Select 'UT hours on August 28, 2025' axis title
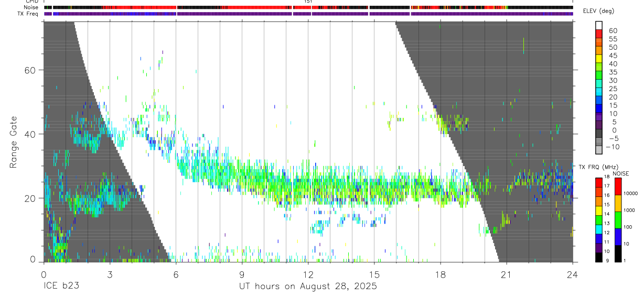Viewport: 644px width, 297px height. 308,287
